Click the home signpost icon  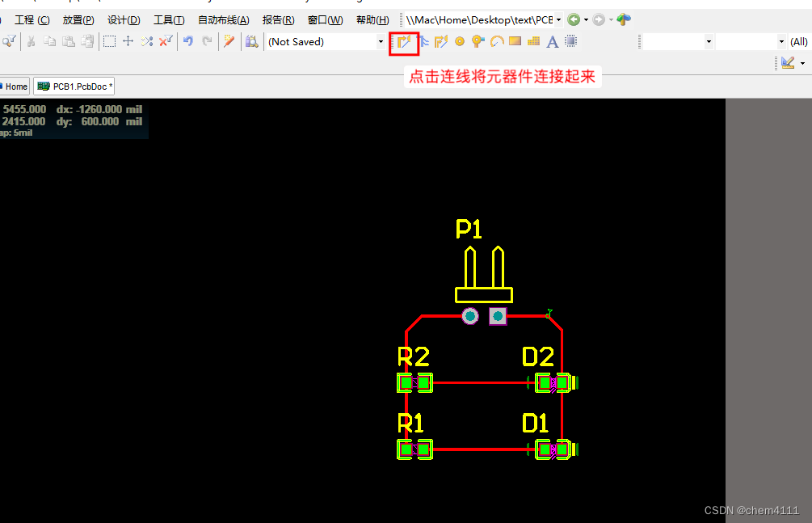tap(624, 19)
